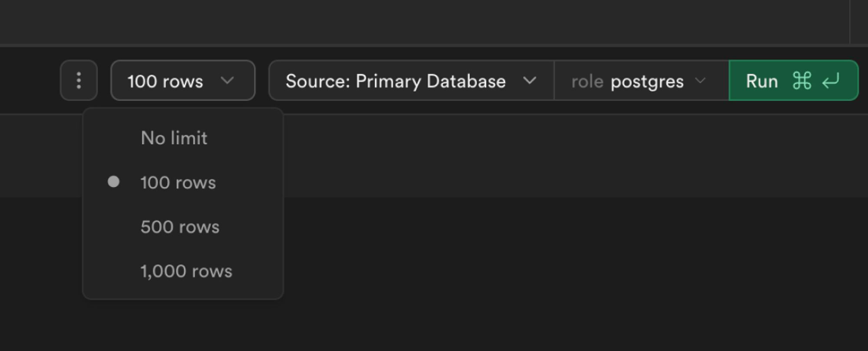Screen dimensions: 868x351
Task: Click the grey "role" label text
Action: (x=587, y=82)
